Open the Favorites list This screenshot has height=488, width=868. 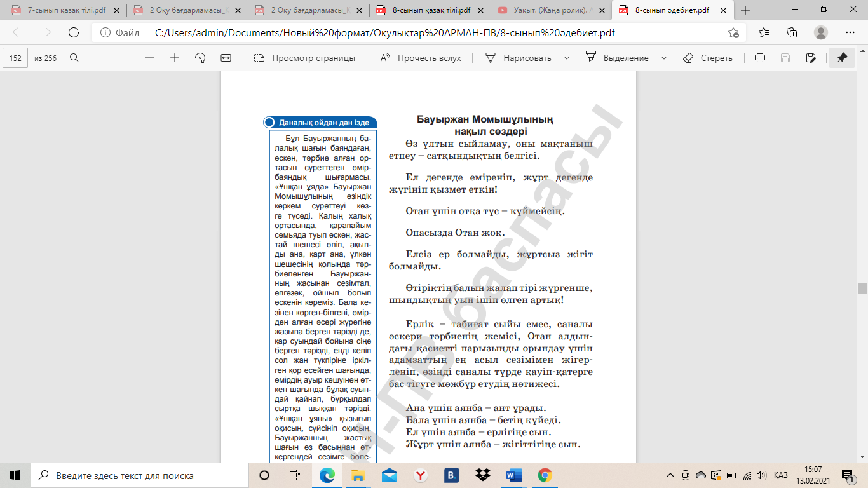(764, 33)
